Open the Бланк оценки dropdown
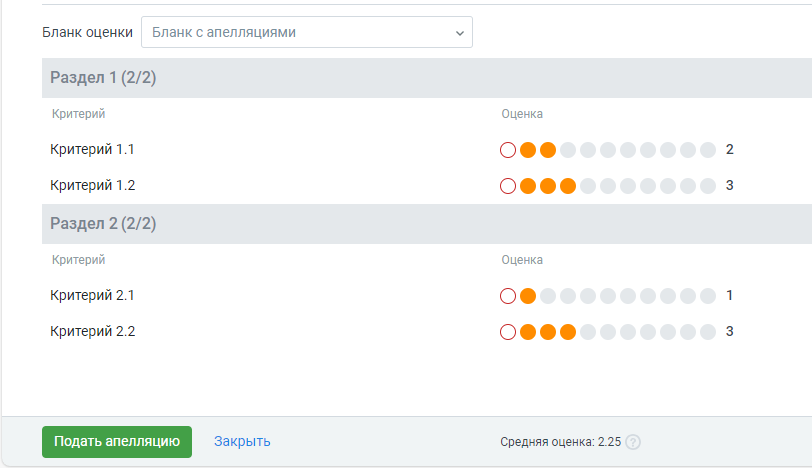 pos(307,32)
